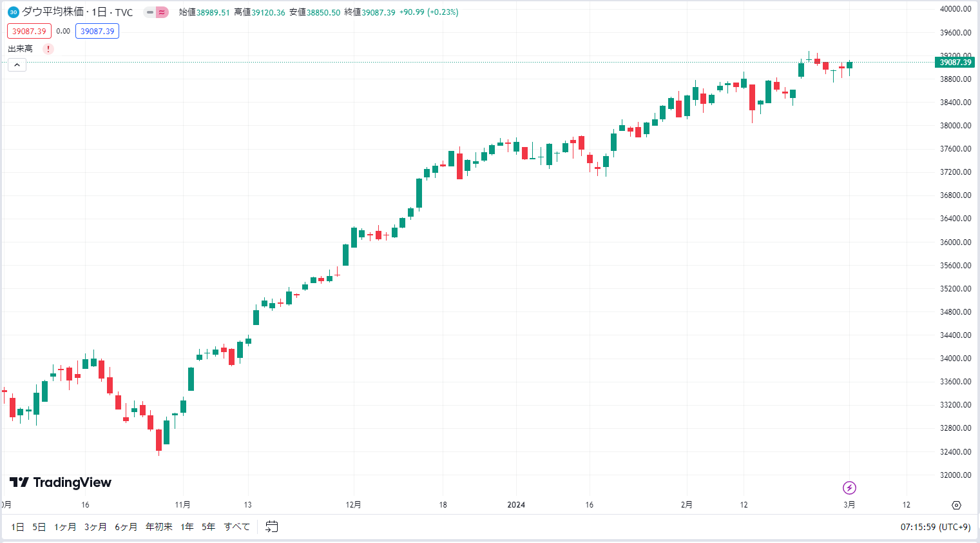
Task: Select the 5年 time range
Action: tap(209, 527)
